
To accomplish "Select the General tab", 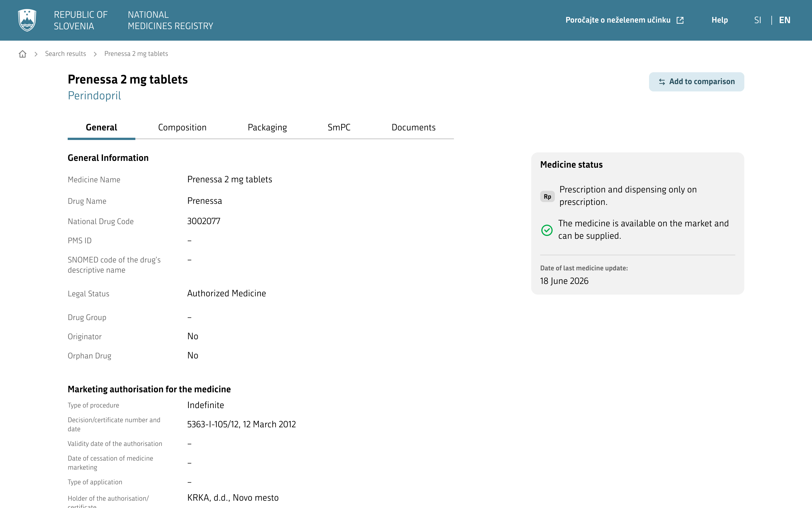I will point(101,128).
